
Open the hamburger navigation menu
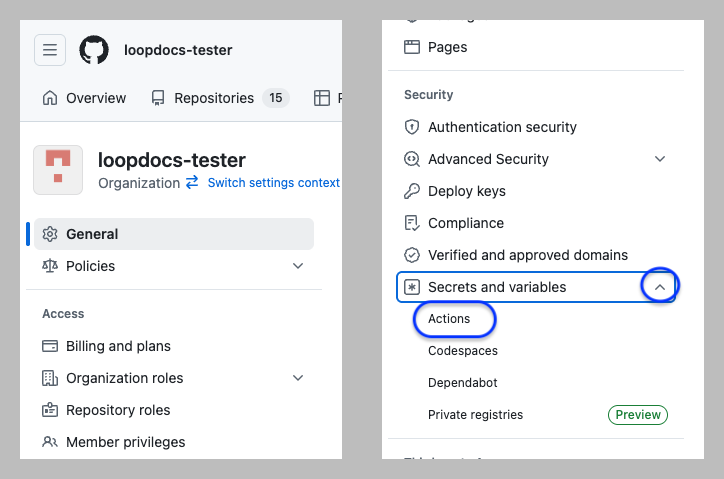(50, 50)
